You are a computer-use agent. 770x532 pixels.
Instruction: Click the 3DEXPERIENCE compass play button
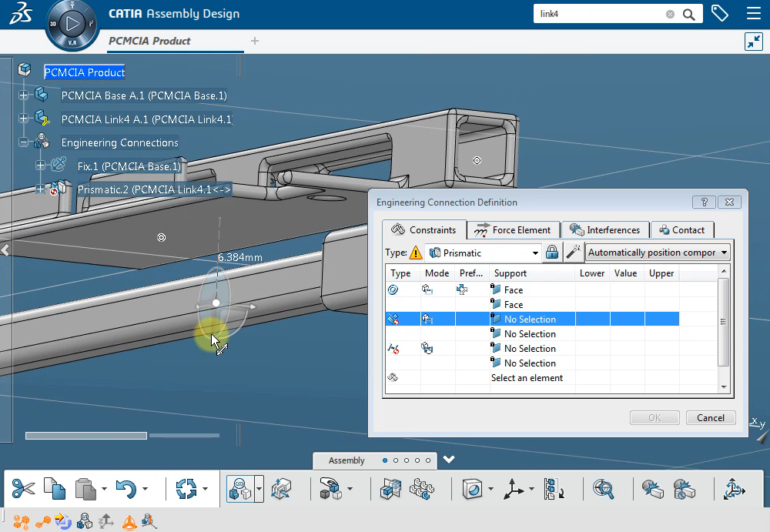(x=72, y=24)
